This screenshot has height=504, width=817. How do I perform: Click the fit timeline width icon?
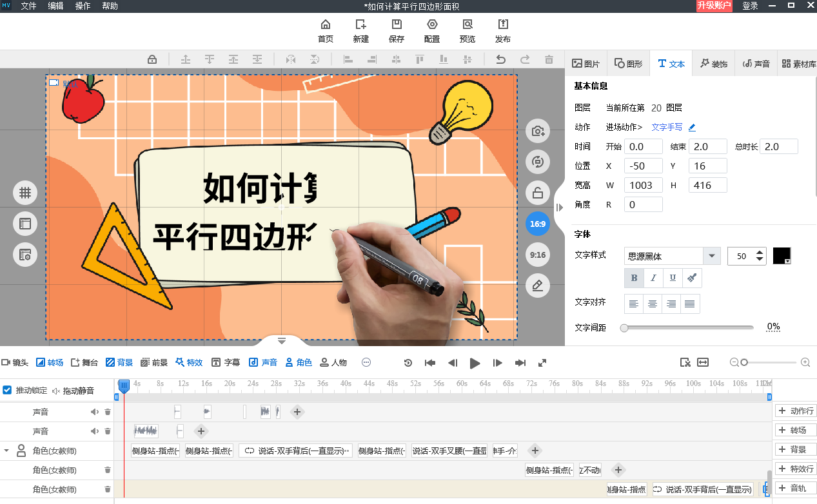(x=703, y=363)
